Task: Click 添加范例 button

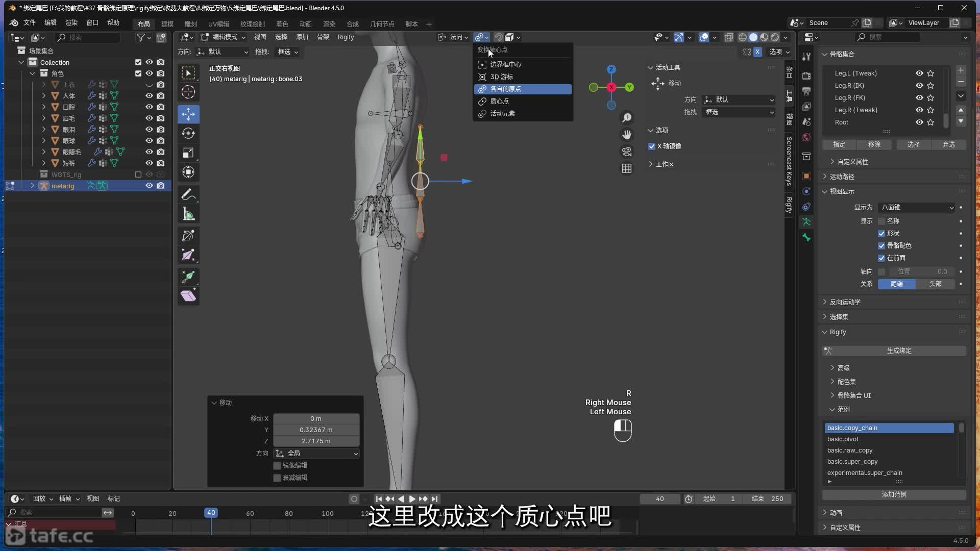Action: click(894, 495)
